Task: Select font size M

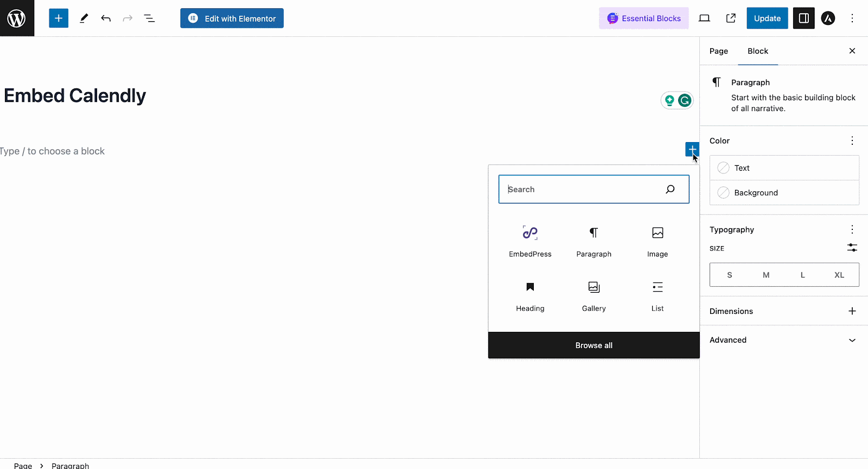Action: pyautogui.click(x=766, y=275)
